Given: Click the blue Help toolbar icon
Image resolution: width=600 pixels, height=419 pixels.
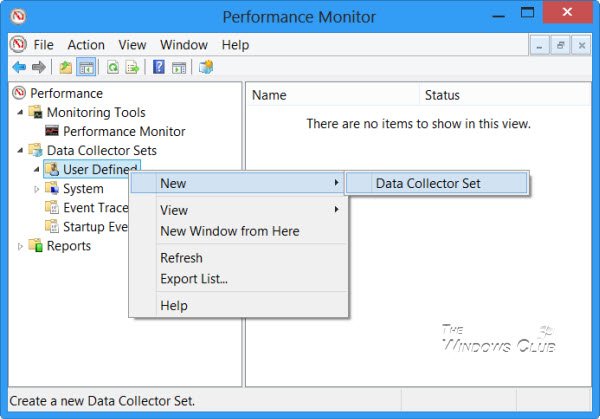Looking at the screenshot, I should pos(158,67).
